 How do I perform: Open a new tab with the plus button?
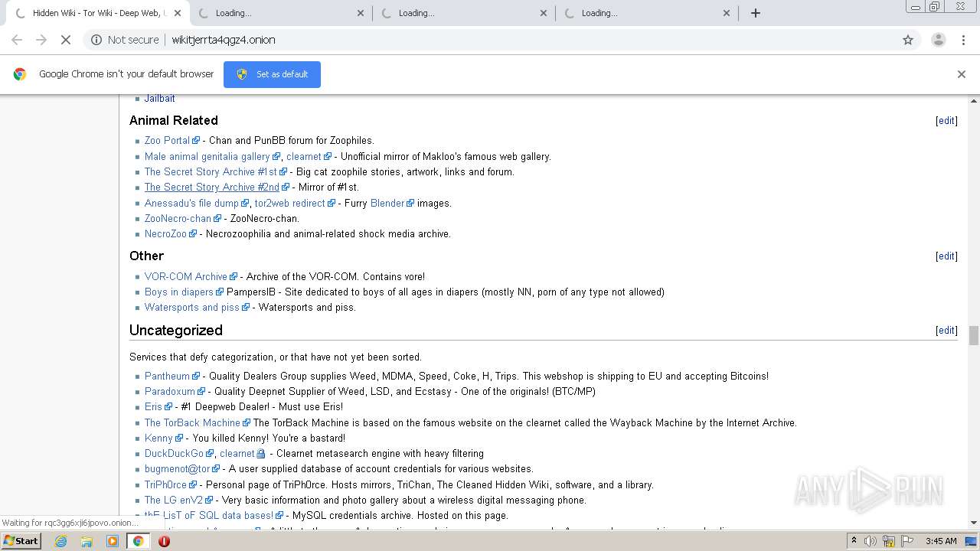coord(756,13)
